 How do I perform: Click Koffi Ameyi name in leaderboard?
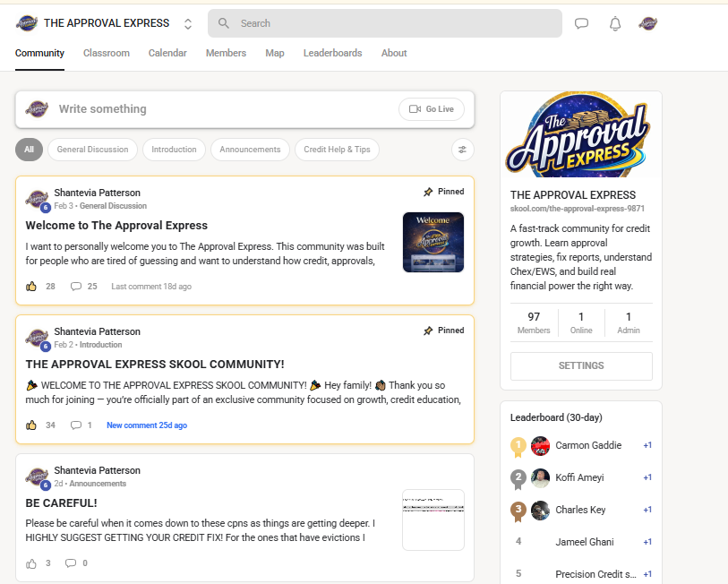pos(579,477)
